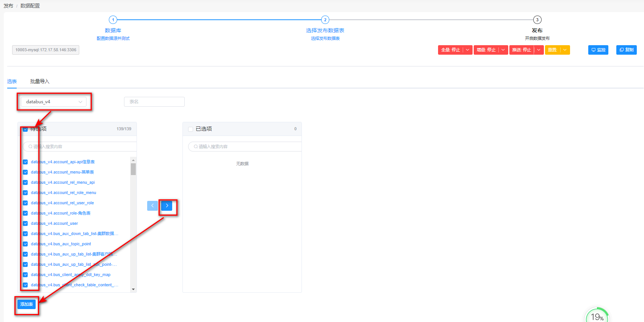Select the 选表 tab

12,81
